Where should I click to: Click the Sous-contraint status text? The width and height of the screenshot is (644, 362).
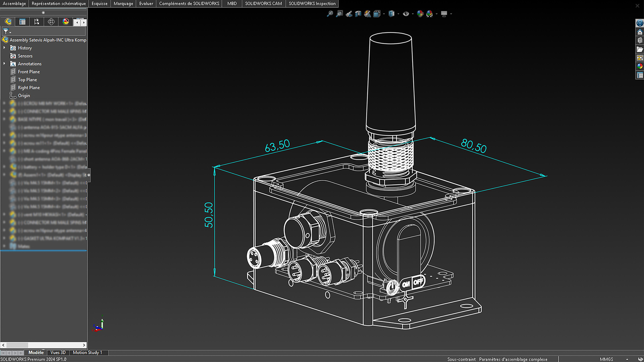[x=461, y=359]
